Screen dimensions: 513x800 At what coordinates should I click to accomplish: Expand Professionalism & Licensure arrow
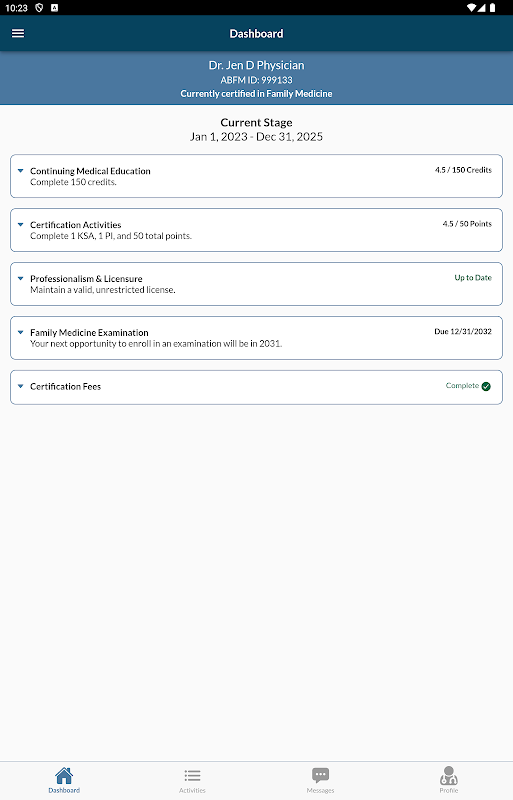[x=20, y=279]
